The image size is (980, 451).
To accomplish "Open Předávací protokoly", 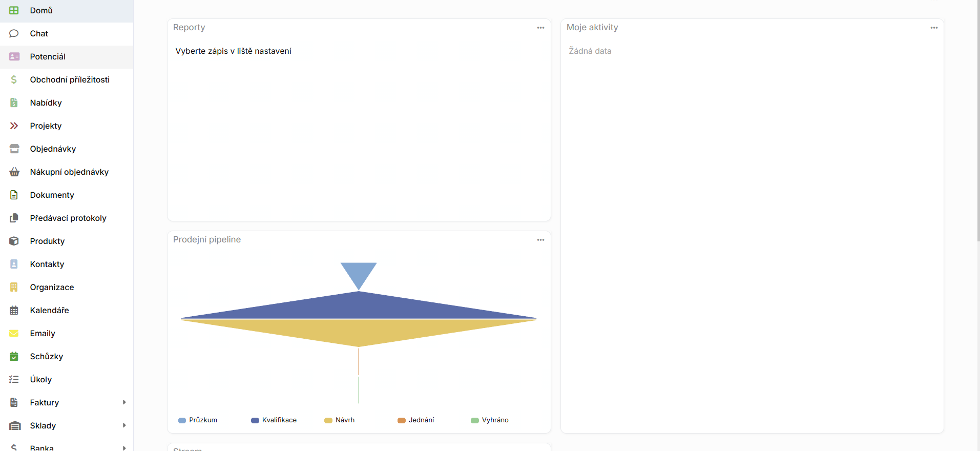I will [68, 218].
